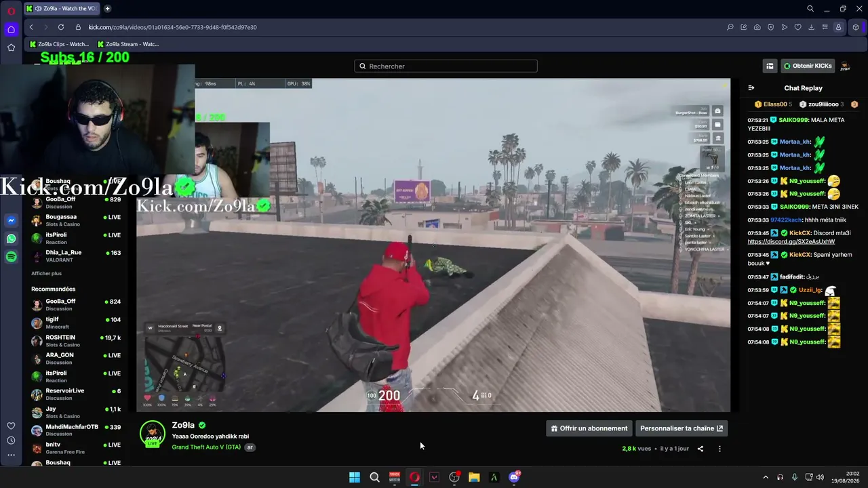Open the Opera menu logo
Viewport: 868px width, 488px height.
[11, 11]
